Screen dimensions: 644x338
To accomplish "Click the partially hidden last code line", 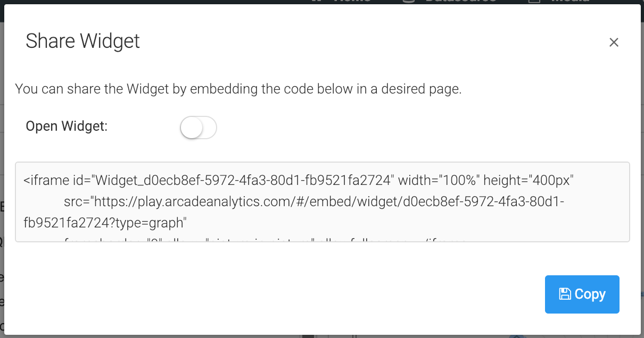I will 266,241.
